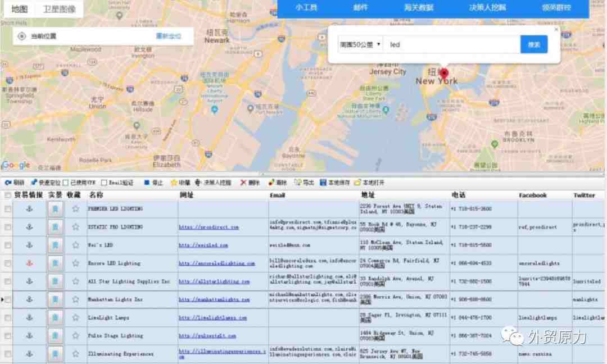Check the All Star Lighting Supplies row checkbox
607x364 pixels.
click(8, 281)
